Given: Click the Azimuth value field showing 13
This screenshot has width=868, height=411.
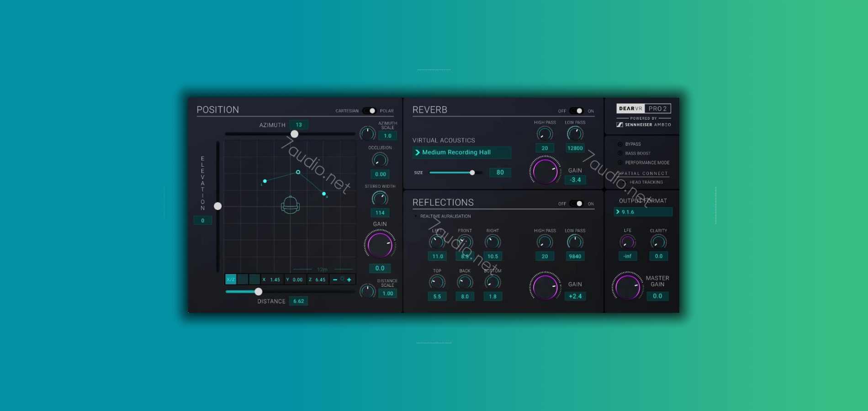Looking at the screenshot, I should point(299,125).
